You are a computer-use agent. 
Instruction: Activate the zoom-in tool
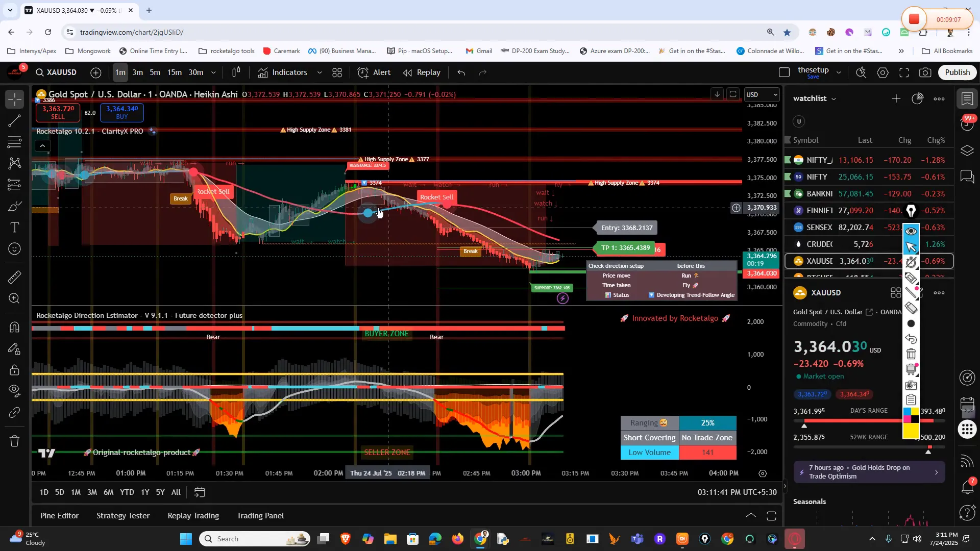coord(15,299)
